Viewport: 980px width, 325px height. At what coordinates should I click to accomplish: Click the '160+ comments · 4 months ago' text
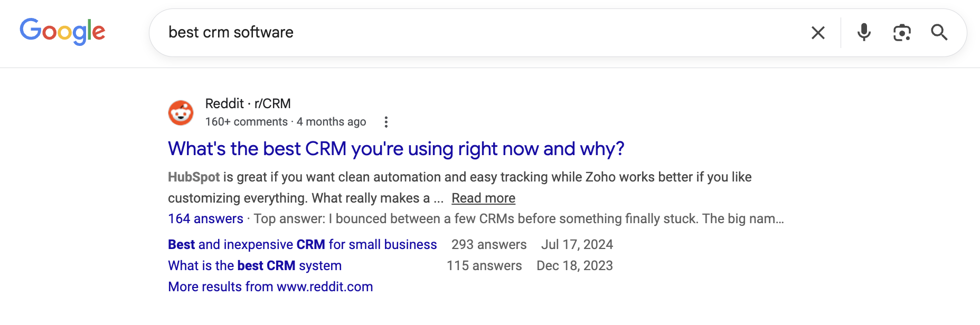tap(285, 122)
